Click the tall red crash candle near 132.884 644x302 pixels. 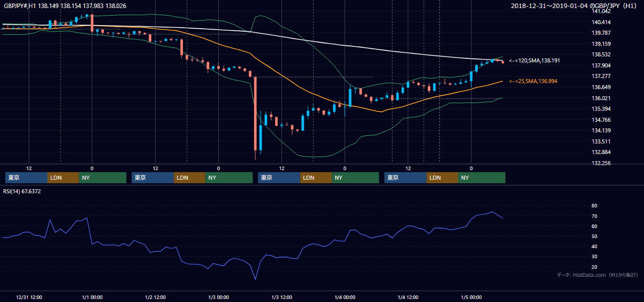point(255,113)
